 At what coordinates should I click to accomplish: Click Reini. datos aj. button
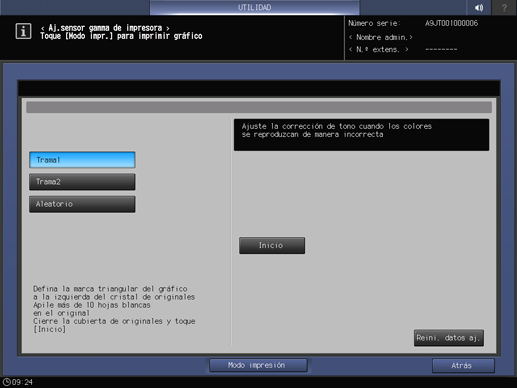[449, 338]
